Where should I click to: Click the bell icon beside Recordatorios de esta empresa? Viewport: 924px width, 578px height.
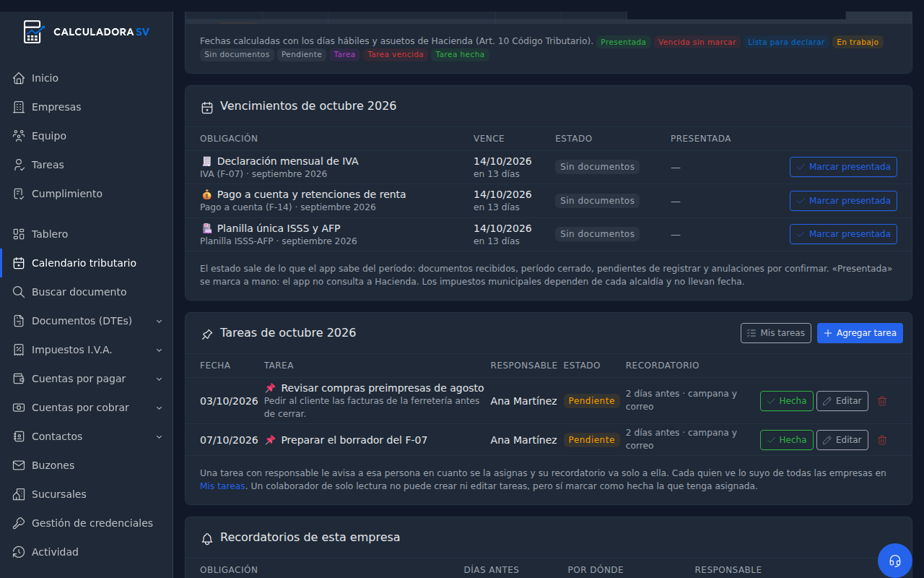[207, 538]
